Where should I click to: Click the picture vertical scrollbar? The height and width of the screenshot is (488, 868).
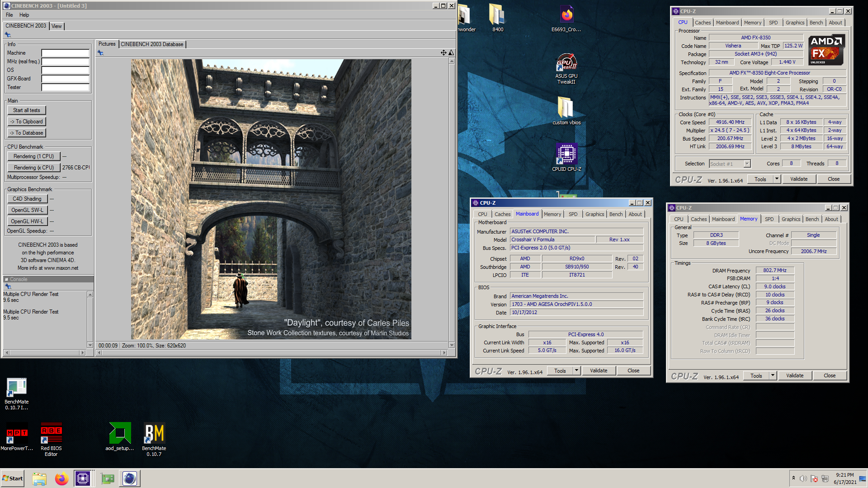coord(451,202)
